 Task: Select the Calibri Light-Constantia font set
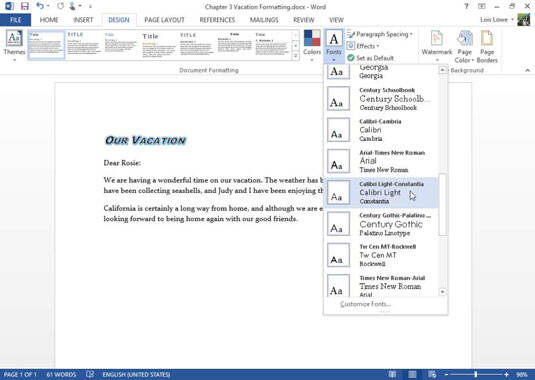[381, 193]
